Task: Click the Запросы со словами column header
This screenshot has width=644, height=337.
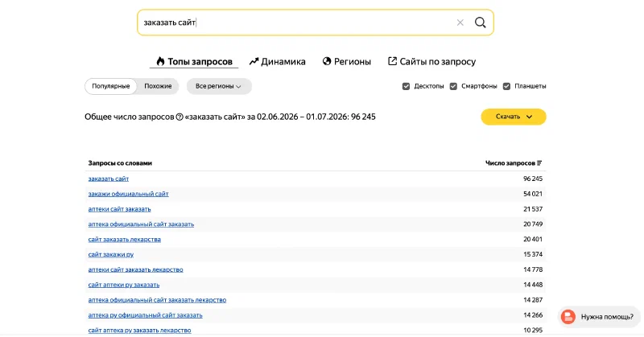Action: click(120, 163)
